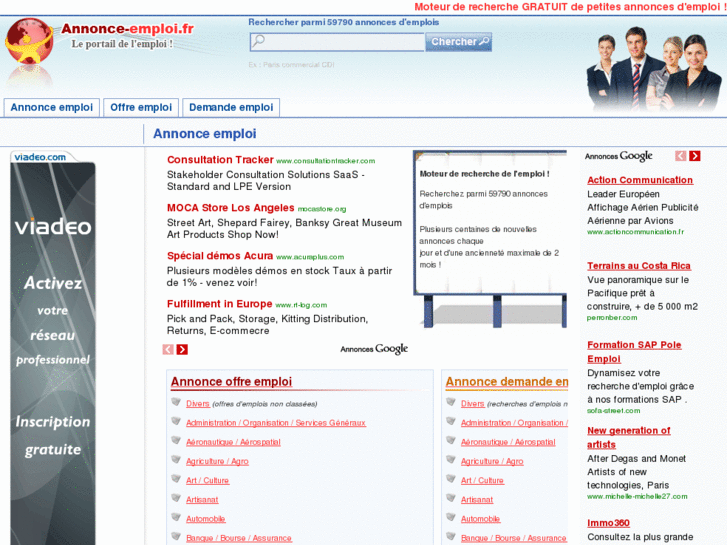The height and width of the screenshot is (545, 727).
Task: Click next arrow in right Google ads
Action: click(695, 156)
